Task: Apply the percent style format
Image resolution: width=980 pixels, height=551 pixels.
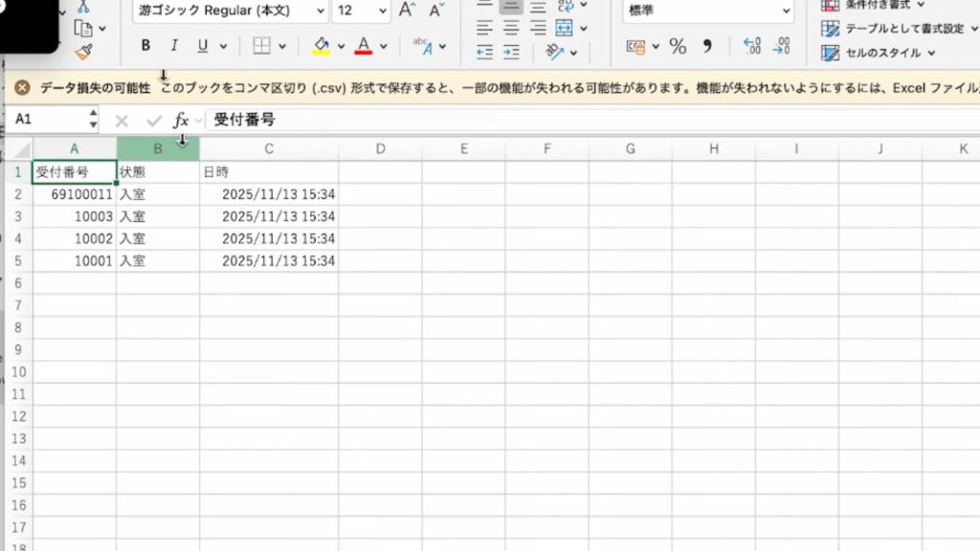Action: [678, 46]
